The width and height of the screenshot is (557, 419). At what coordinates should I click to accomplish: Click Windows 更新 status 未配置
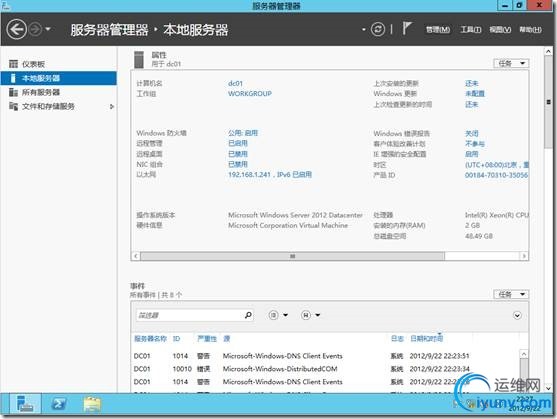pyautogui.click(x=475, y=94)
